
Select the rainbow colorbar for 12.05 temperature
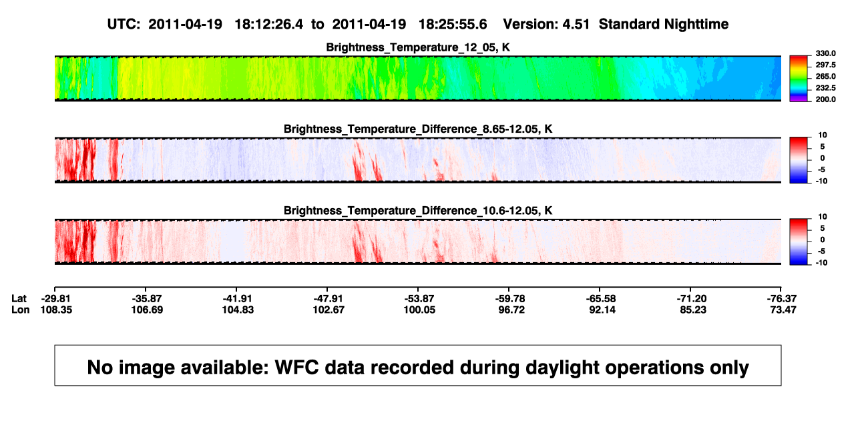click(799, 78)
